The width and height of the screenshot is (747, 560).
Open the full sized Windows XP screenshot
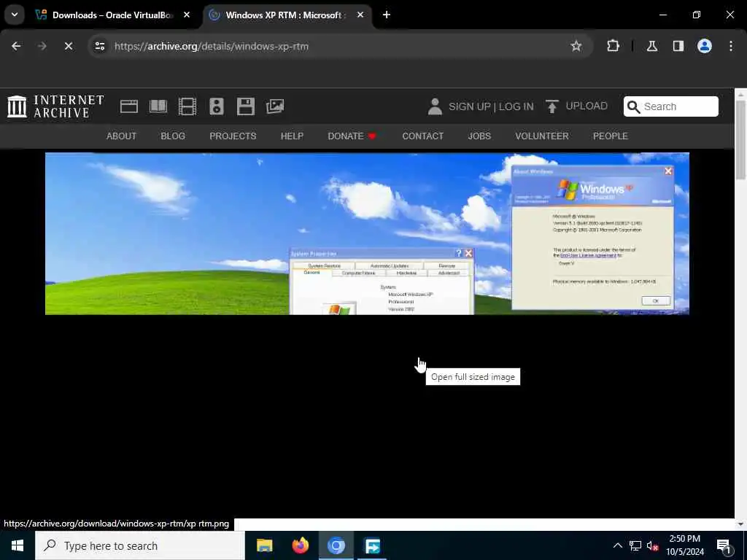[367, 233]
